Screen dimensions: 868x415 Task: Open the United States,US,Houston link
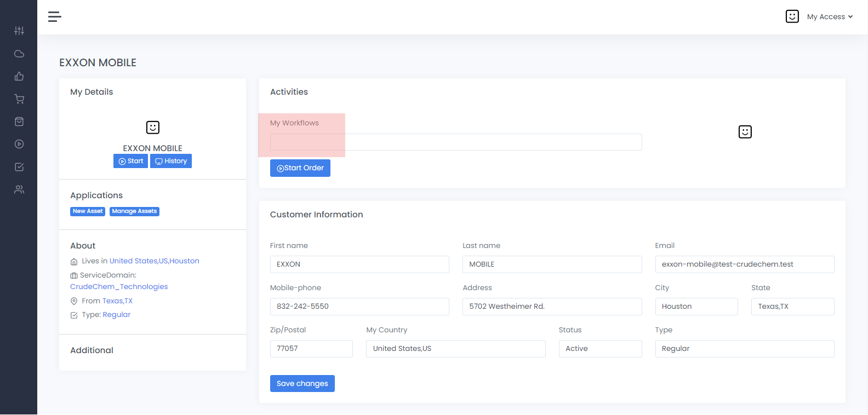click(154, 261)
